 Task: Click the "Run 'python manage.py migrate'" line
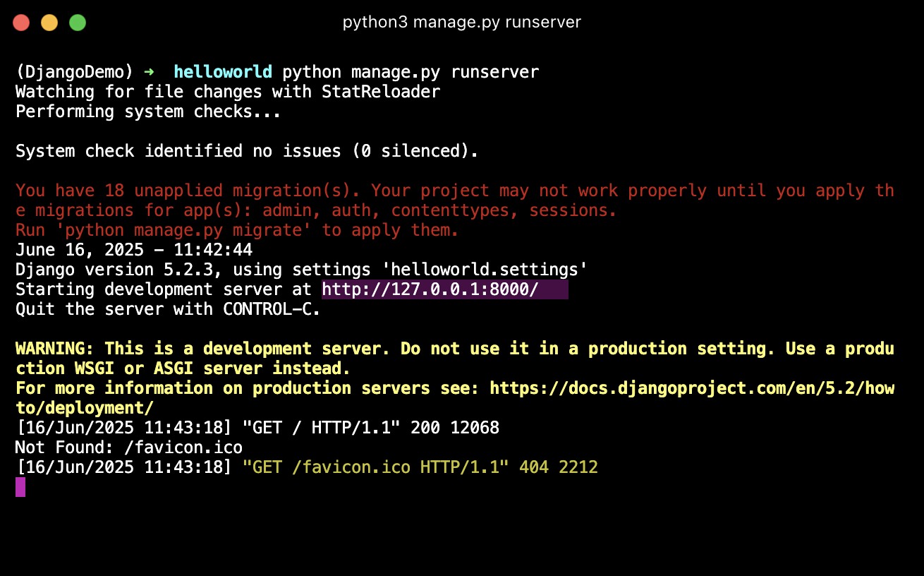pos(237,230)
